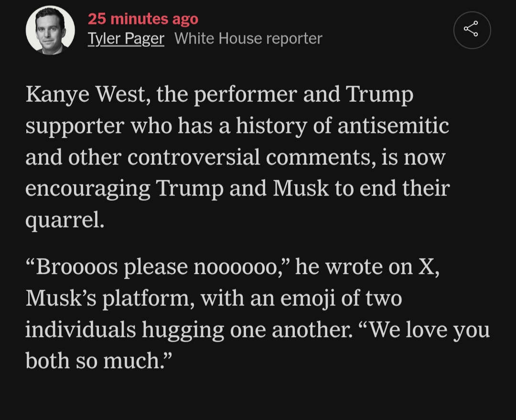Viewport: 516px width, 420px height.
Task: Click the "25 minutes ago" timestamp
Action: pos(143,19)
